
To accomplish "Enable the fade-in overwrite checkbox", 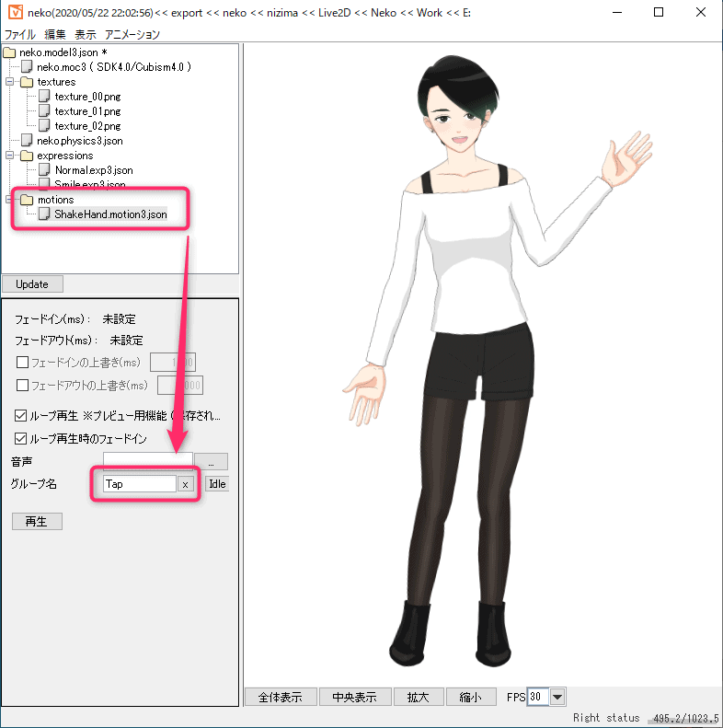I will click(23, 363).
